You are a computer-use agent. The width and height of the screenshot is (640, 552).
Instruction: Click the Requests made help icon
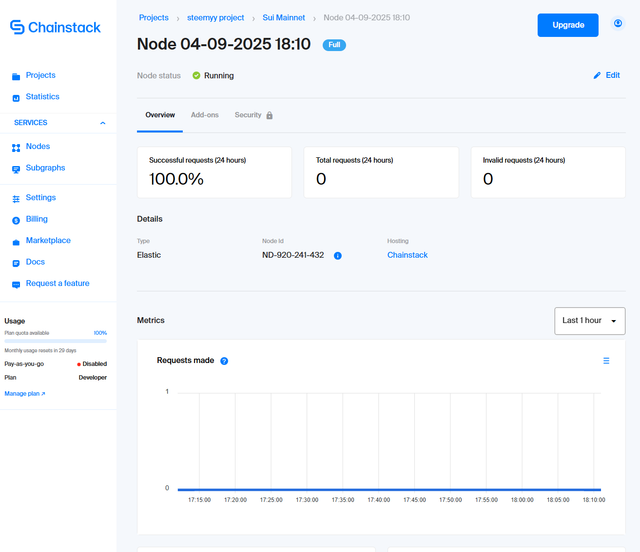[224, 361]
